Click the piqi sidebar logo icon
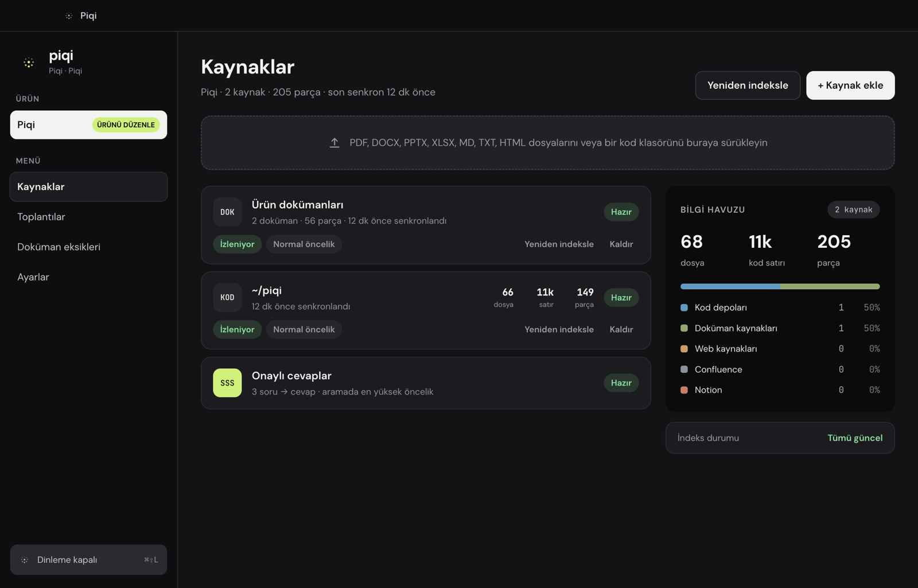The width and height of the screenshot is (918, 588). click(29, 63)
